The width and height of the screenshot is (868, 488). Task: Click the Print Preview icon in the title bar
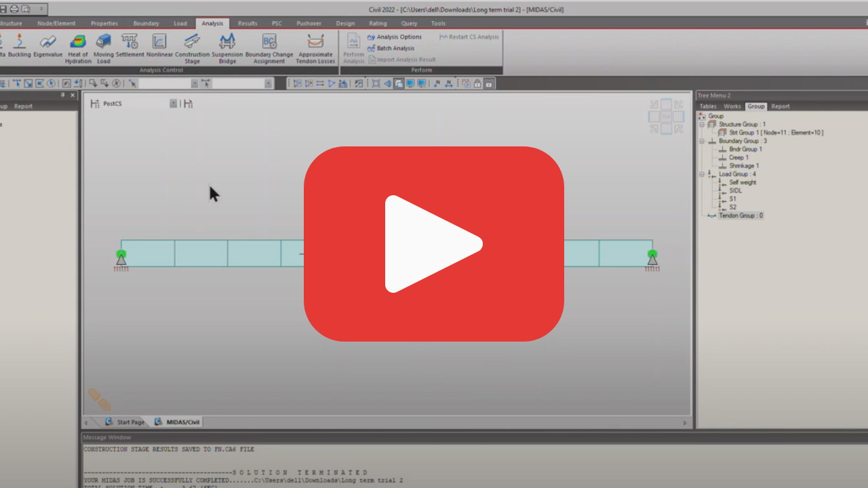pyautogui.click(x=26, y=9)
